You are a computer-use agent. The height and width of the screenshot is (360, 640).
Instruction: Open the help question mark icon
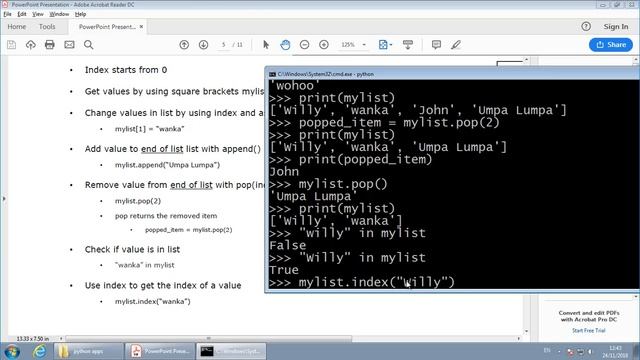click(x=586, y=27)
